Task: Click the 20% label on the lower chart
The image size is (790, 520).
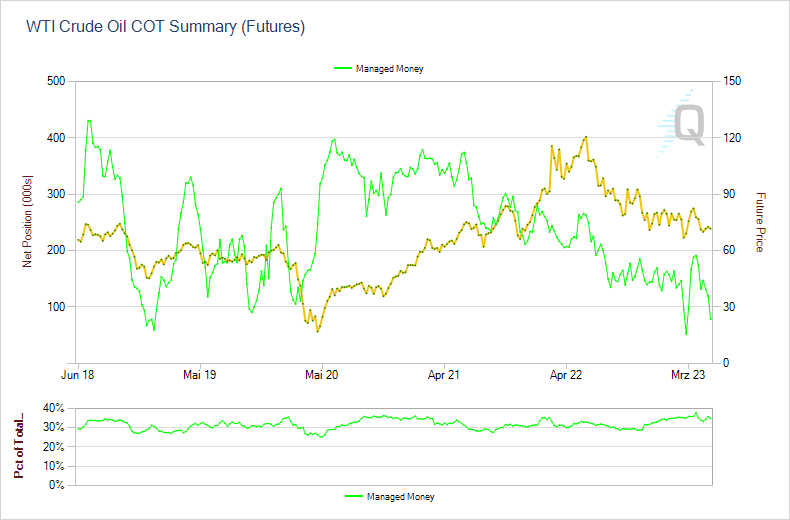Action: click(x=54, y=447)
